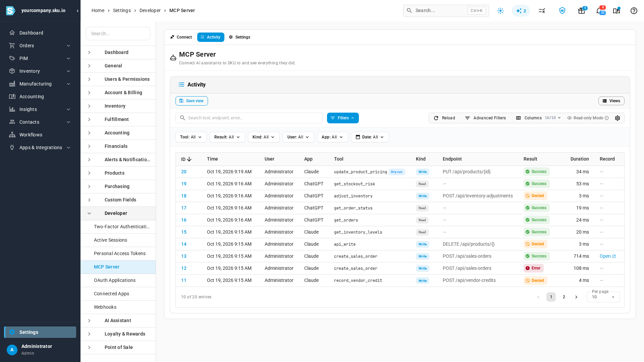Go to page 2 of activity entries
Viewport: 644px width, 362px height.
click(564, 297)
